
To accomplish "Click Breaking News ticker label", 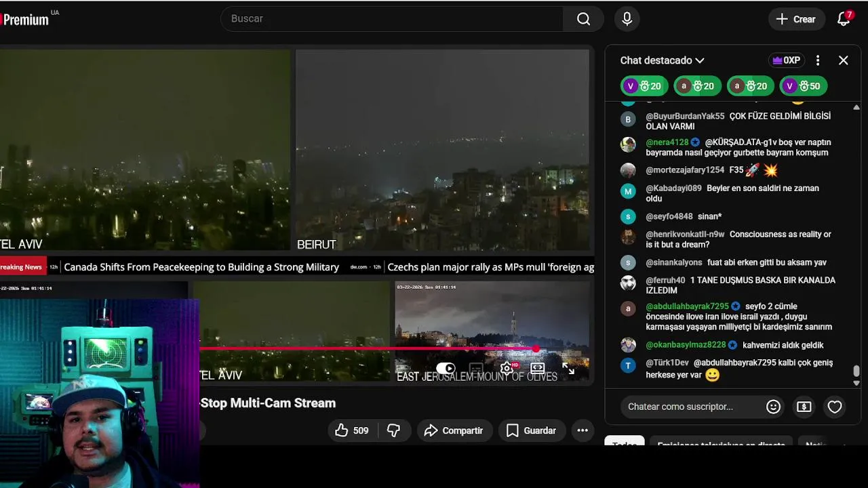I will [22, 267].
